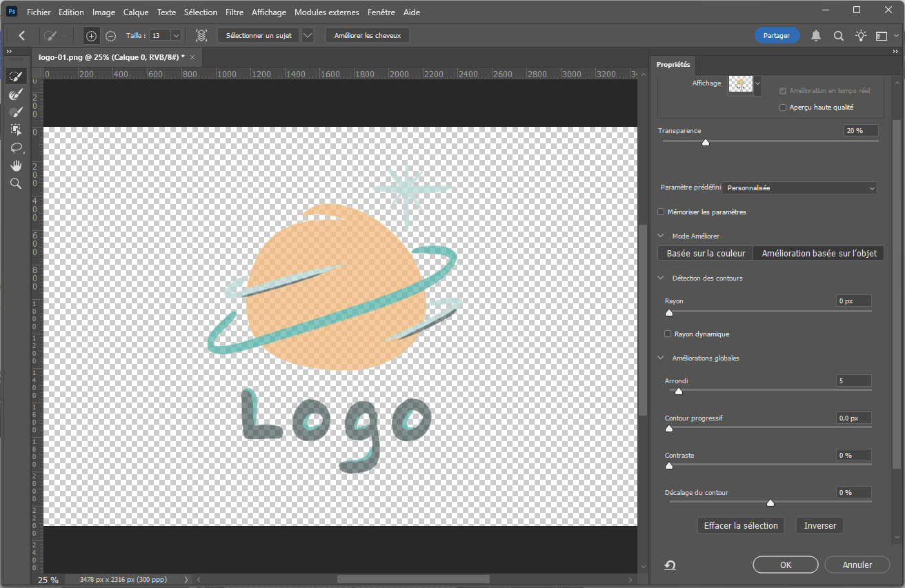
Task: Open the Filtre menu
Action: (235, 12)
